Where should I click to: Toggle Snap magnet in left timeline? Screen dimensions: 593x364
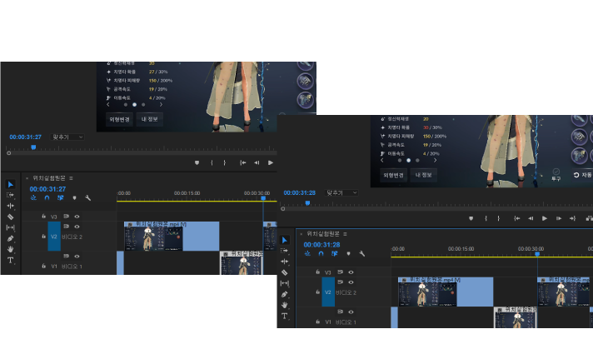point(47,198)
